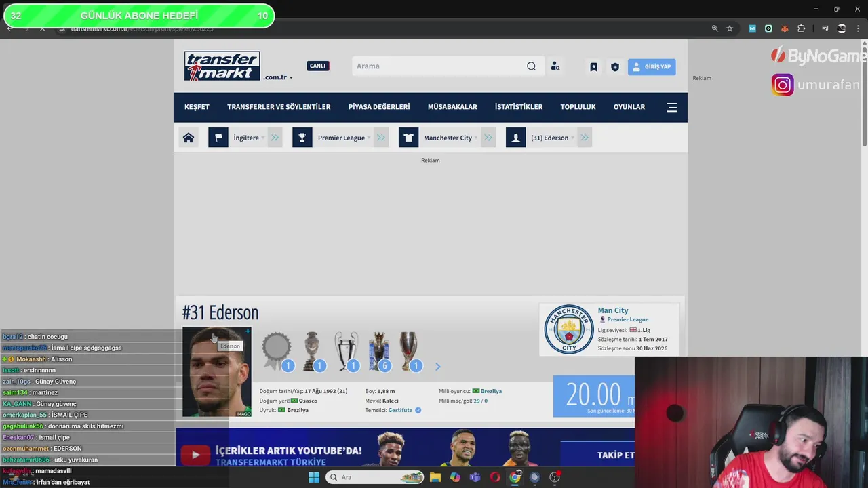The height and width of the screenshot is (488, 868).
Task: Open the MetaMask fox extension
Action: tap(785, 28)
